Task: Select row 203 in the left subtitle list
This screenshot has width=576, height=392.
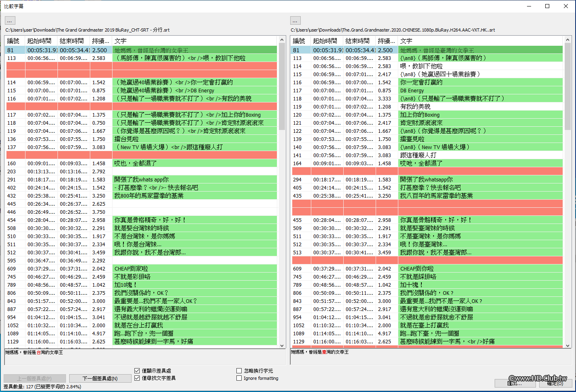Action: [x=141, y=172]
